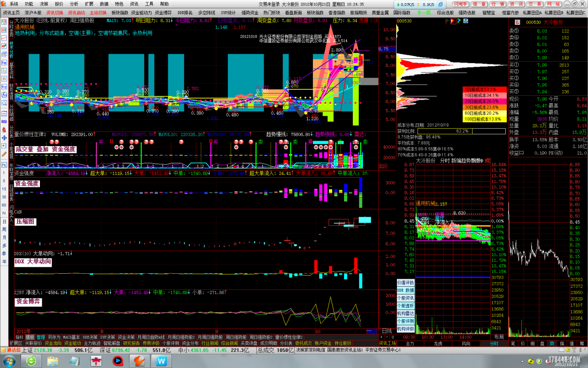Open the 成交明细 bottom tab
The height and width of the screenshot is (368, 588).
268,343
